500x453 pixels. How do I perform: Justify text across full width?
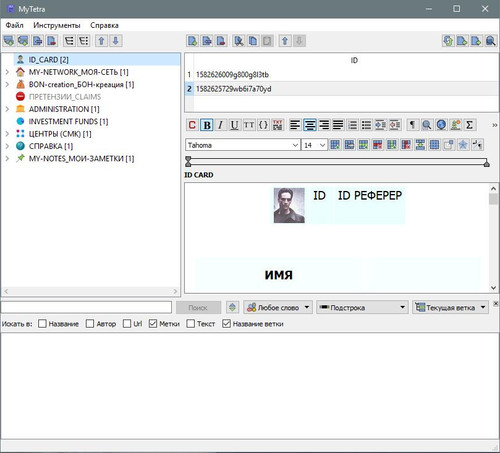coord(338,125)
